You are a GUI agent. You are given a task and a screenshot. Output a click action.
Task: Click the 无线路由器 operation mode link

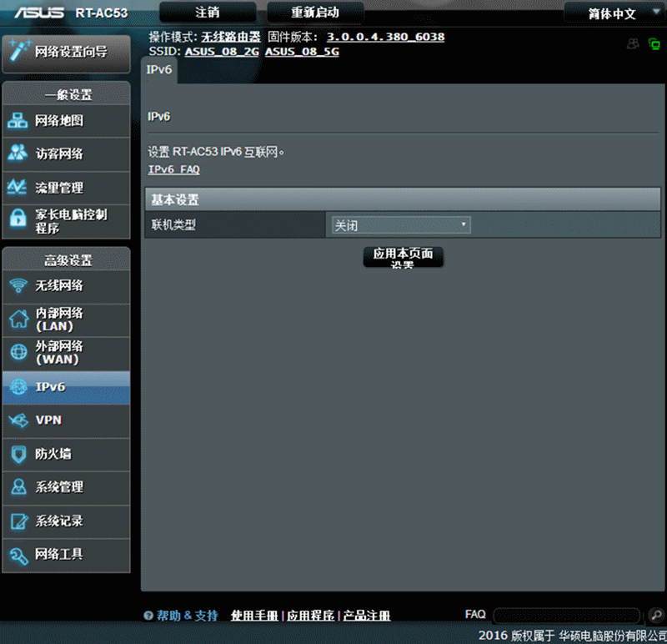(231, 37)
